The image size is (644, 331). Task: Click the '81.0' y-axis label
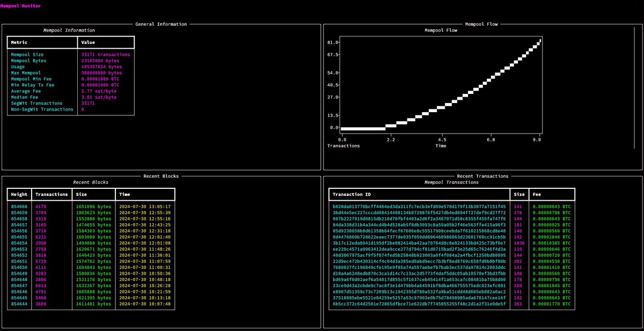coord(333,42)
